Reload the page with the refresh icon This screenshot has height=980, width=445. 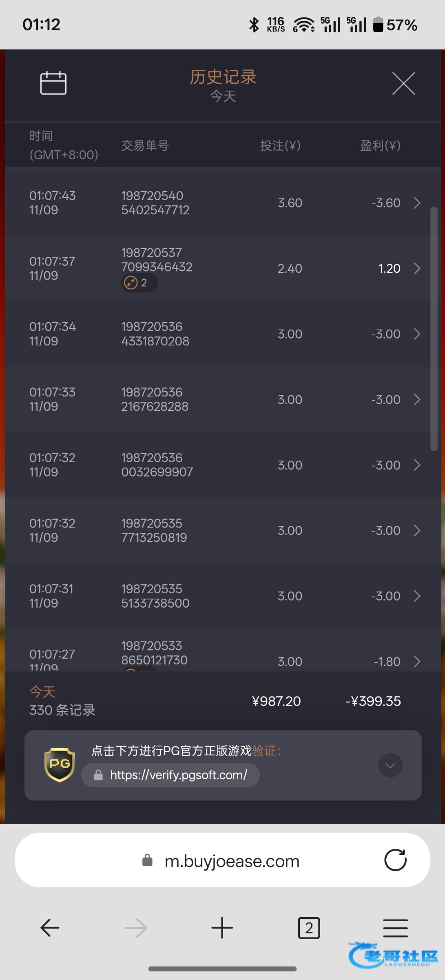point(395,860)
